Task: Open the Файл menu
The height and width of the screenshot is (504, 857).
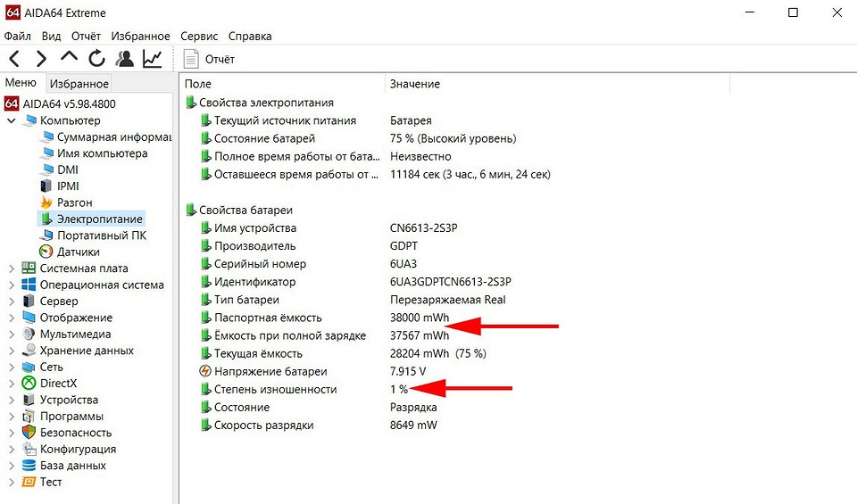Action: click(x=18, y=37)
